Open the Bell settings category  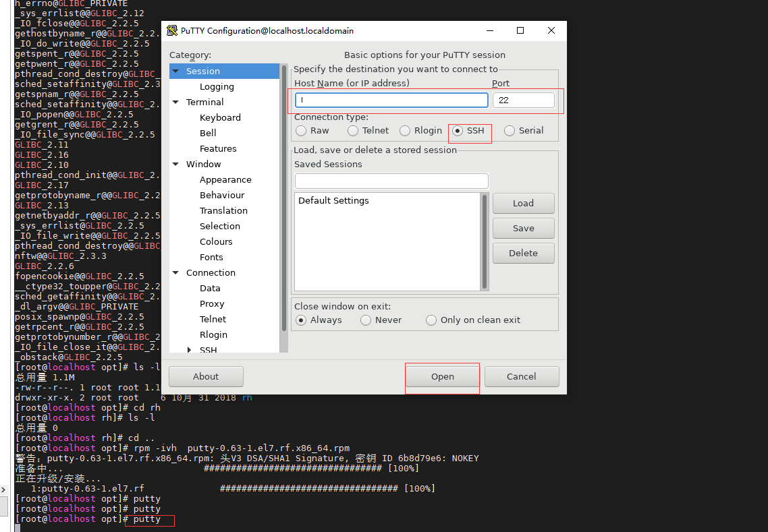click(x=208, y=133)
